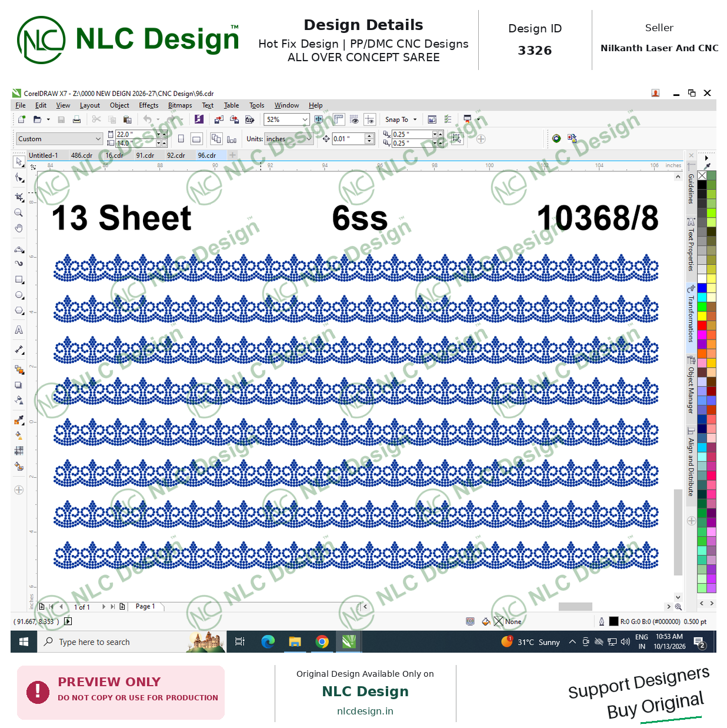Switch to the 486.cdr document tab
Image resolution: width=727 pixels, height=728 pixels.
coord(82,155)
